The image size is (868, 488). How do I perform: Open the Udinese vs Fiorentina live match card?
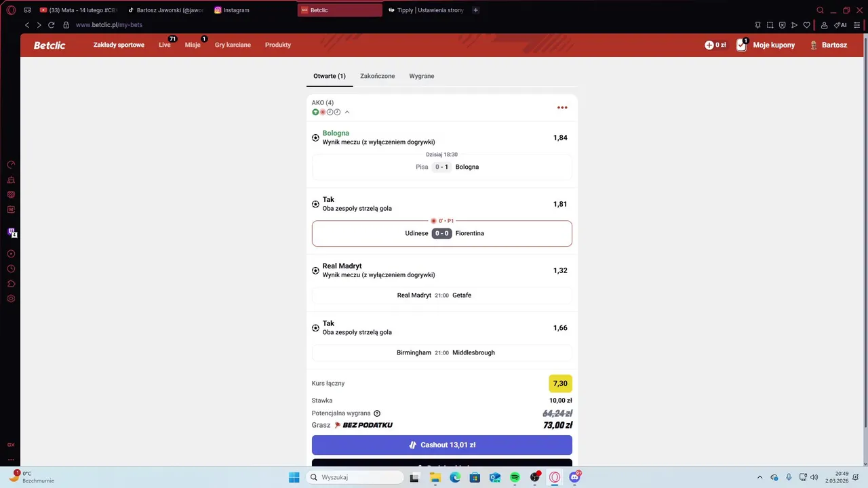(442, 233)
